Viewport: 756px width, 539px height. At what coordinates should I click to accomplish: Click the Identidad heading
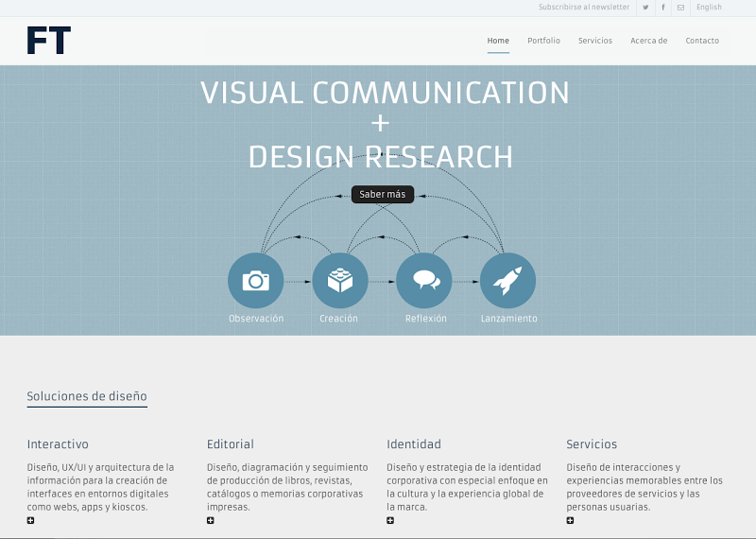coord(414,443)
